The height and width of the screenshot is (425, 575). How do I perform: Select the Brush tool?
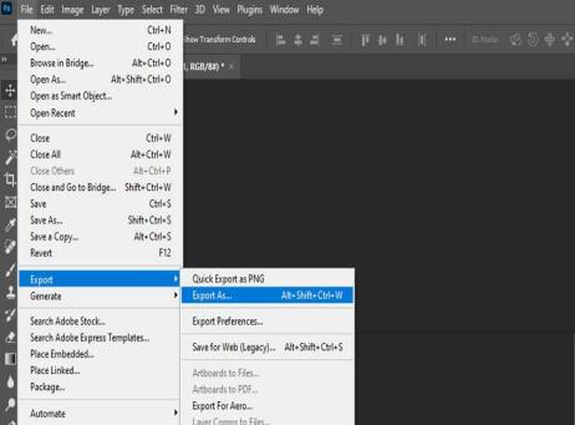coord(10,270)
